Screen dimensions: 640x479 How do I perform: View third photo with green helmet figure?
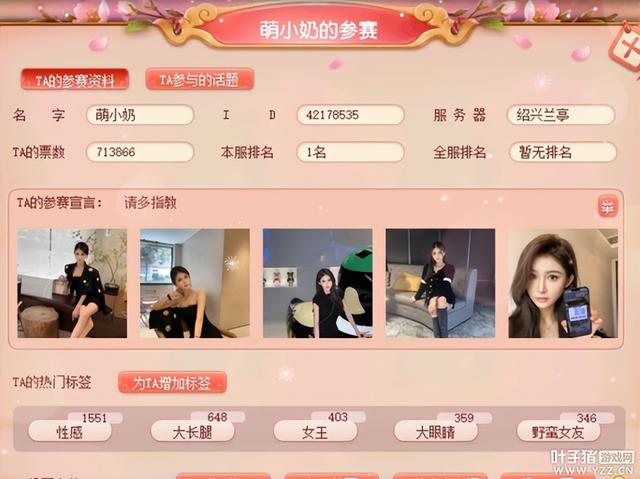click(x=318, y=283)
